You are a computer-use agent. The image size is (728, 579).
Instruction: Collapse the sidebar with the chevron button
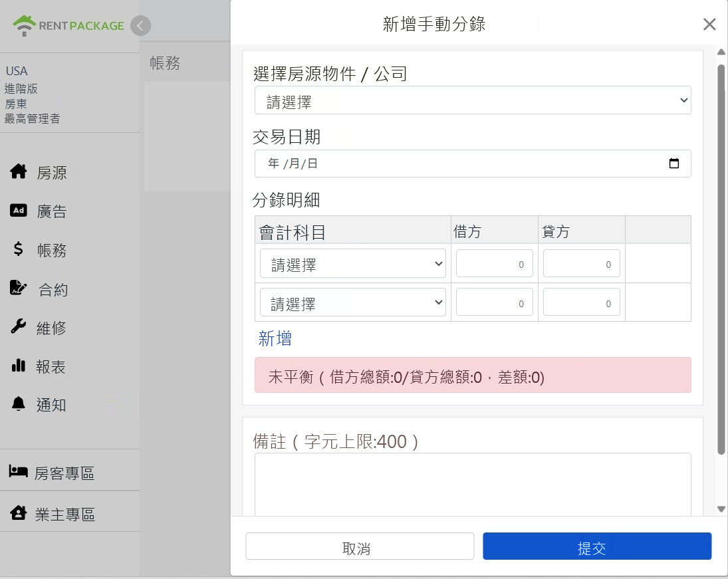[x=140, y=26]
